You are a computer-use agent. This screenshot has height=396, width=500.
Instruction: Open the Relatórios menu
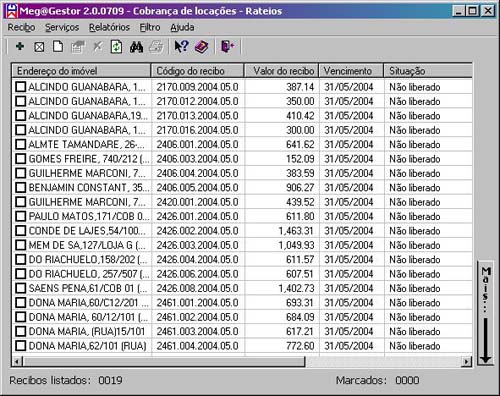(109, 27)
